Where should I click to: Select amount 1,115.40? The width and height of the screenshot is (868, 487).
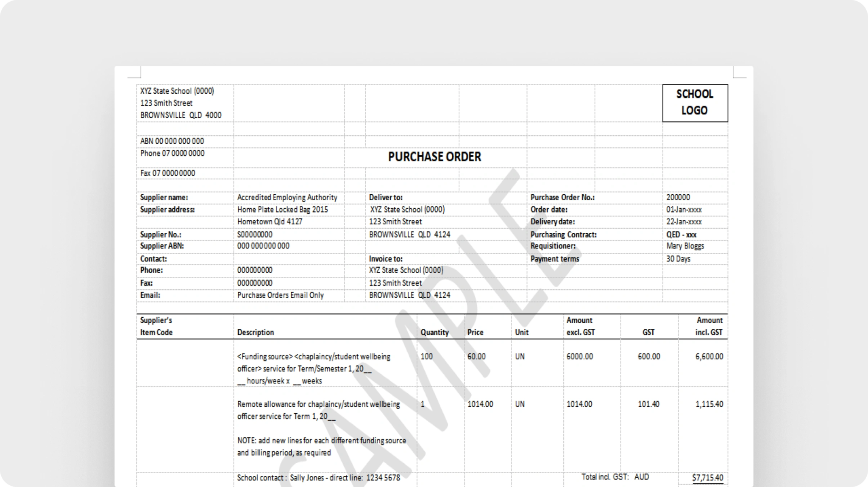coord(709,404)
